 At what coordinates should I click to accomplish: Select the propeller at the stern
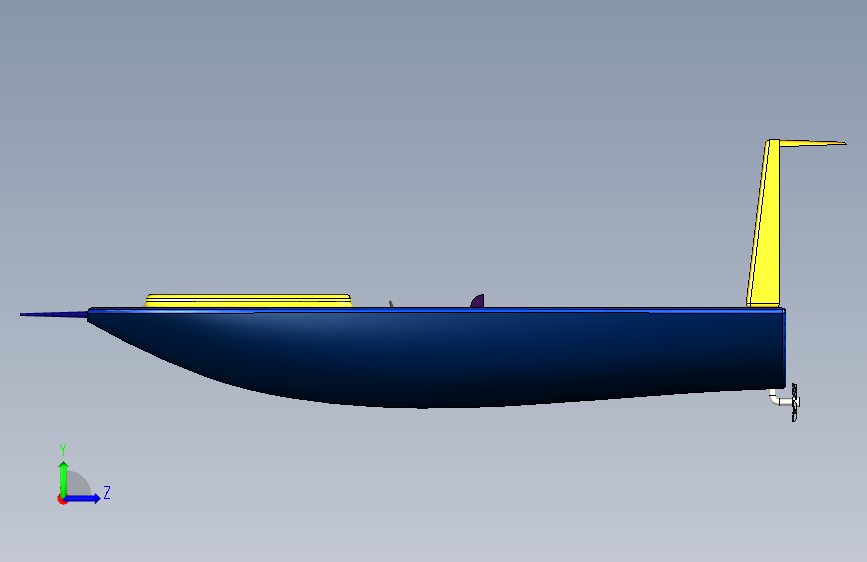point(795,402)
